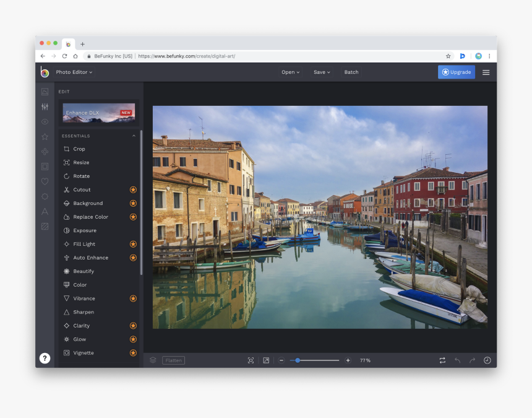Open the Touch Up eye sidebar icon
The width and height of the screenshot is (532, 418).
point(45,121)
